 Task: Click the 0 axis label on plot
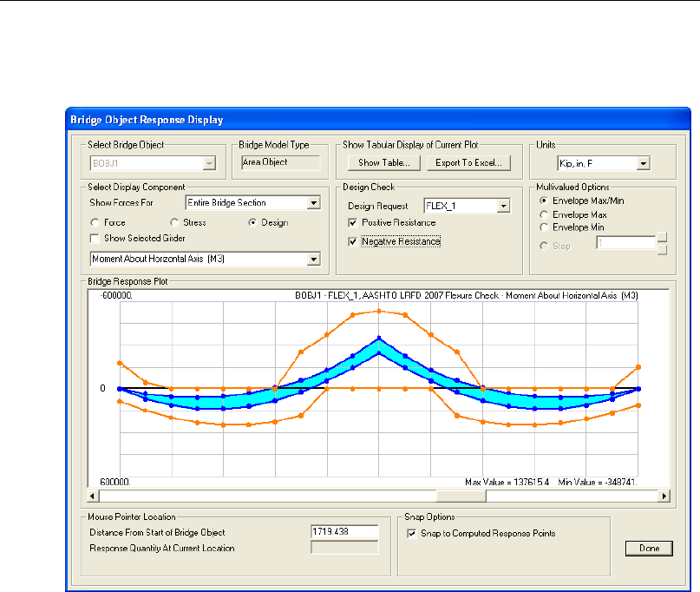point(102,388)
